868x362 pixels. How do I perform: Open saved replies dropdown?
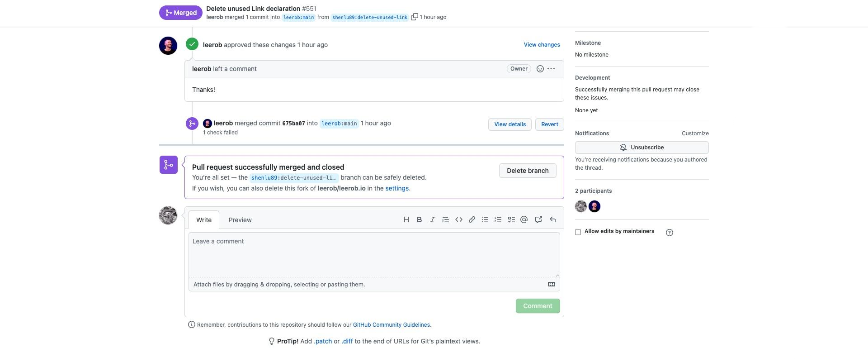(552, 220)
